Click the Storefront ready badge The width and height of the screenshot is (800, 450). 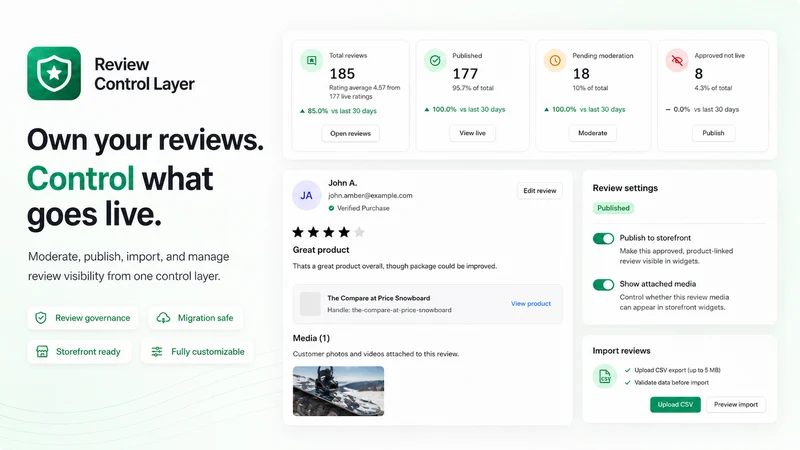79,352
